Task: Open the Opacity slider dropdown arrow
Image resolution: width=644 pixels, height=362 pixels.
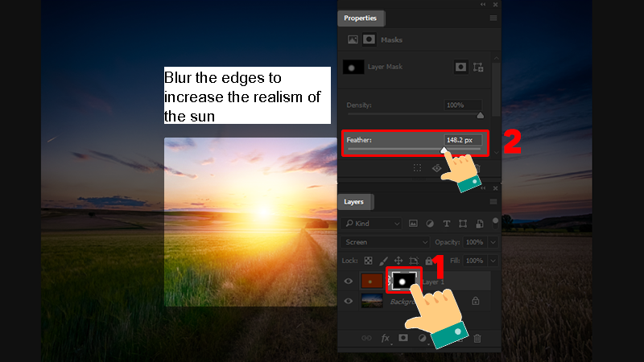Action: coord(493,242)
